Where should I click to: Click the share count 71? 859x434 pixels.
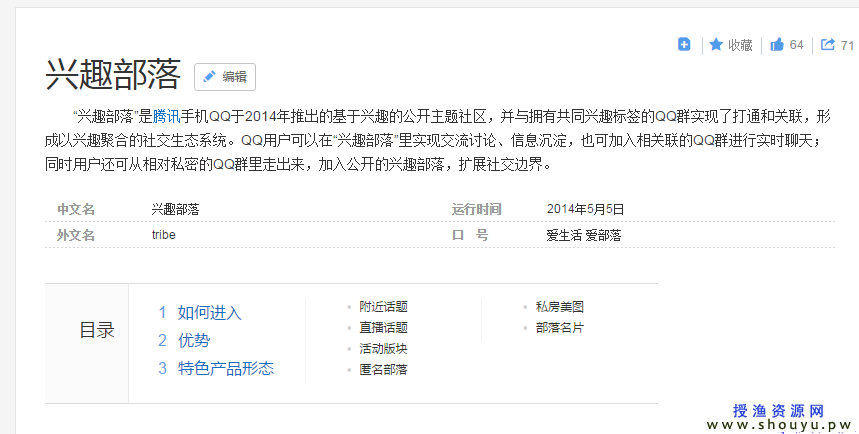click(x=847, y=45)
